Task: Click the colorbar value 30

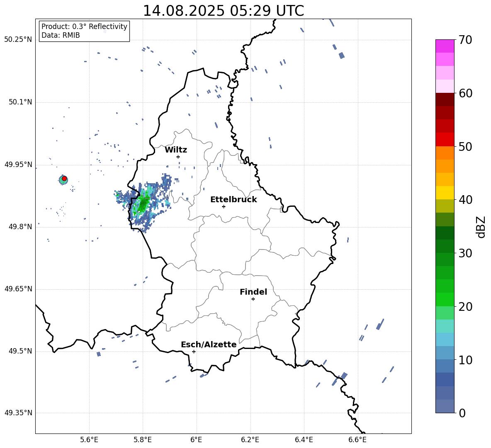Action: coord(465,253)
